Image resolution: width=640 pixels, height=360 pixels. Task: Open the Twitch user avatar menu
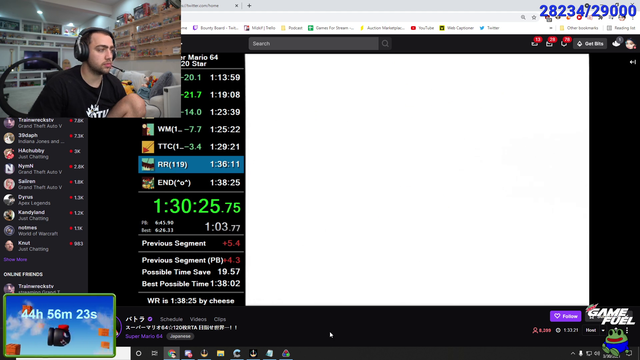pos(630,44)
